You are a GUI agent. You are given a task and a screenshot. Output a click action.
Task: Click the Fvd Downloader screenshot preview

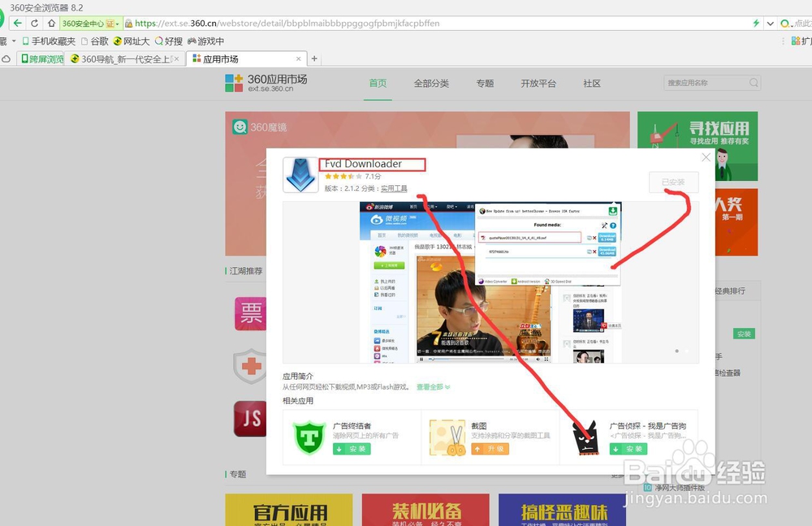pyautogui.click(x=490, y=282)
